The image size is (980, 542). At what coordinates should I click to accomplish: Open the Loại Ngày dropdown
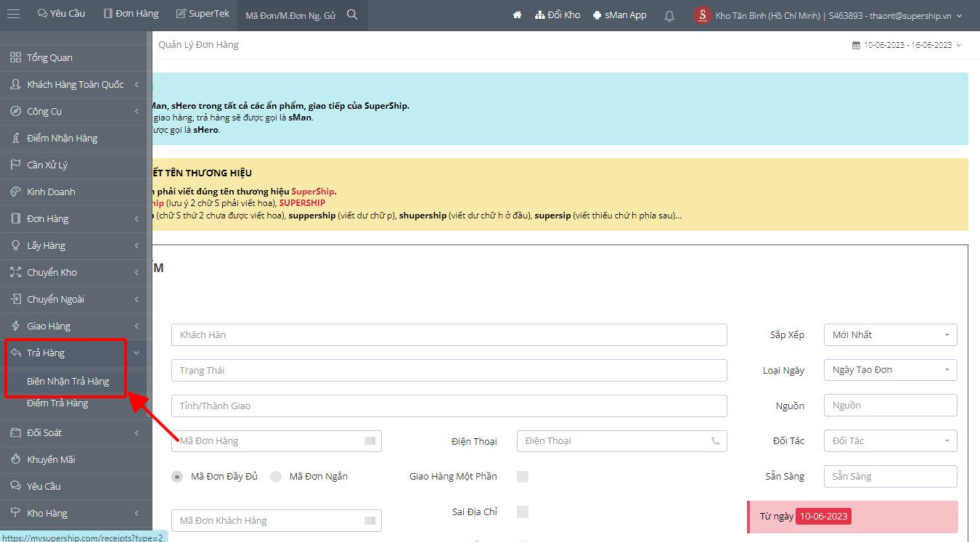[891, 370]
